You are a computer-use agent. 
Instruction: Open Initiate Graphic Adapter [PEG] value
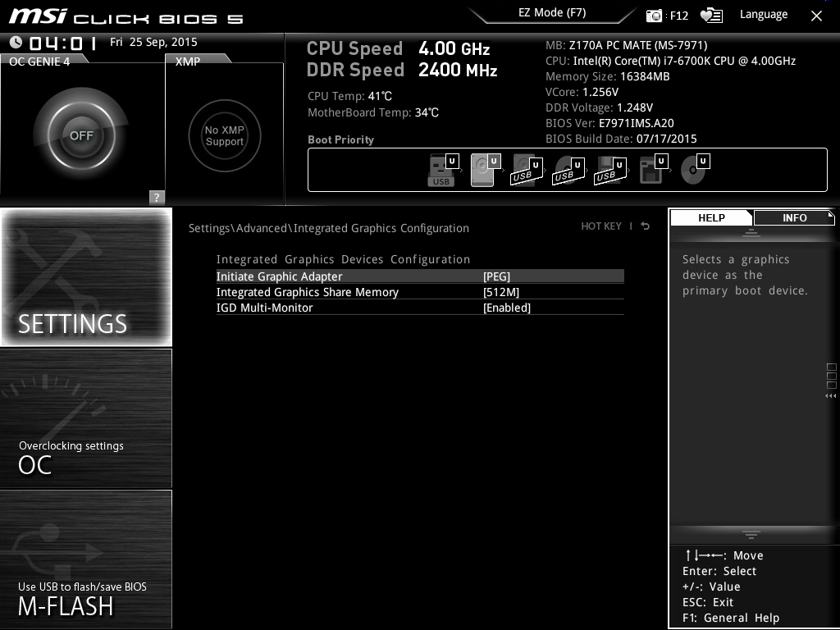pos(496,276)
